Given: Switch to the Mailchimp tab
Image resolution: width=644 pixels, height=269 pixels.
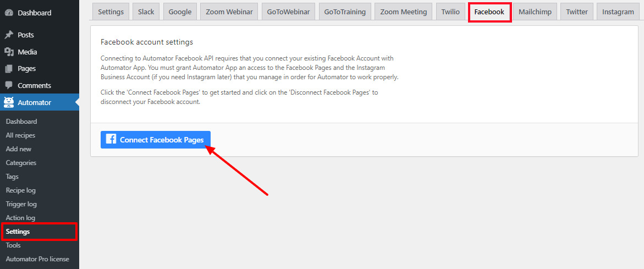Looking at the screenshot, I should point(535,12).
